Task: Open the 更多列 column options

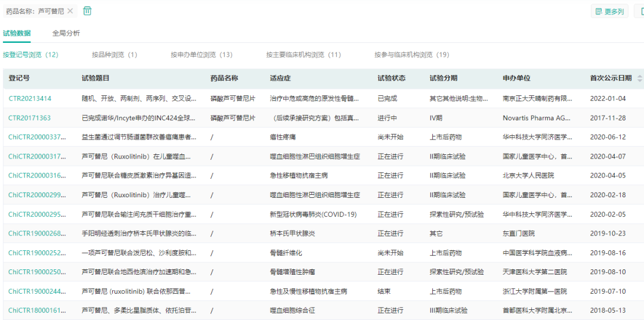Action: click(609, 11)
